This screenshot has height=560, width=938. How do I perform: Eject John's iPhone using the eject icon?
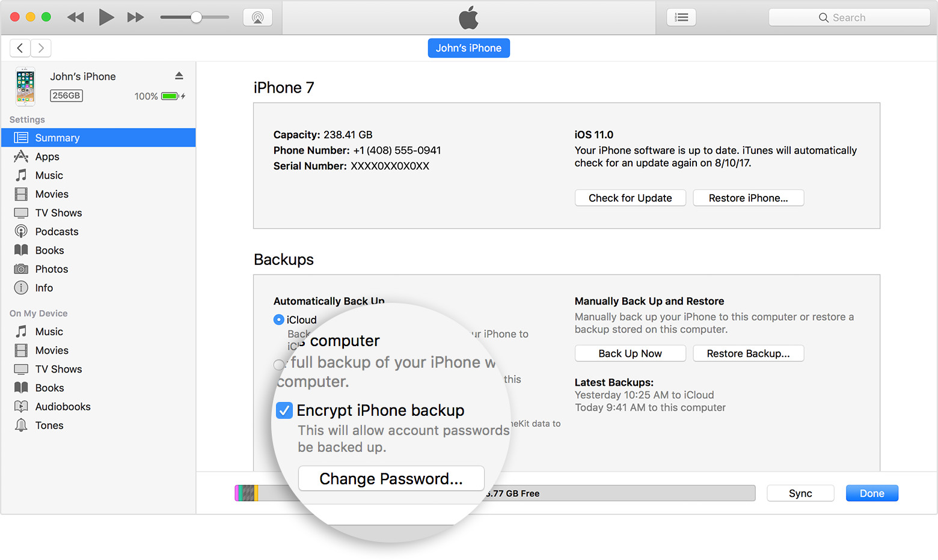(179, 76)
